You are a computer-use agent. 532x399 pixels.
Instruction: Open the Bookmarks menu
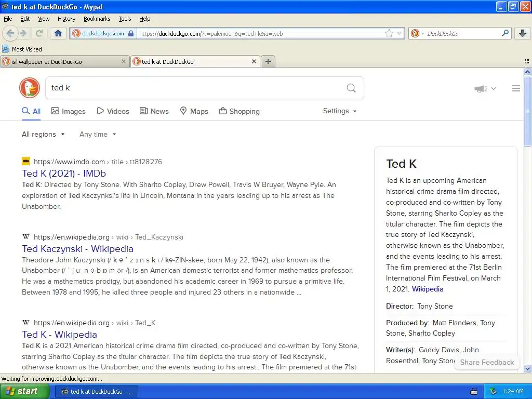[97, 19]
